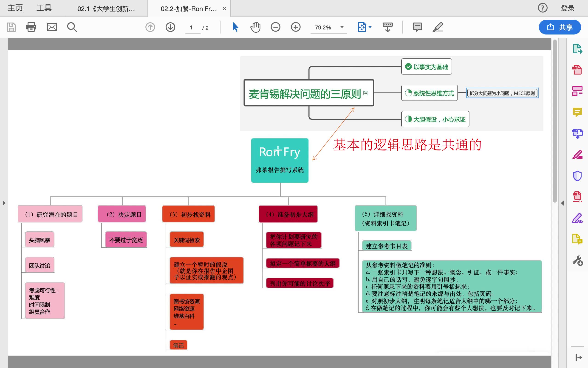588x368 pixels.
Task: Expand the left navigation pane
Action: coord(4,203)
